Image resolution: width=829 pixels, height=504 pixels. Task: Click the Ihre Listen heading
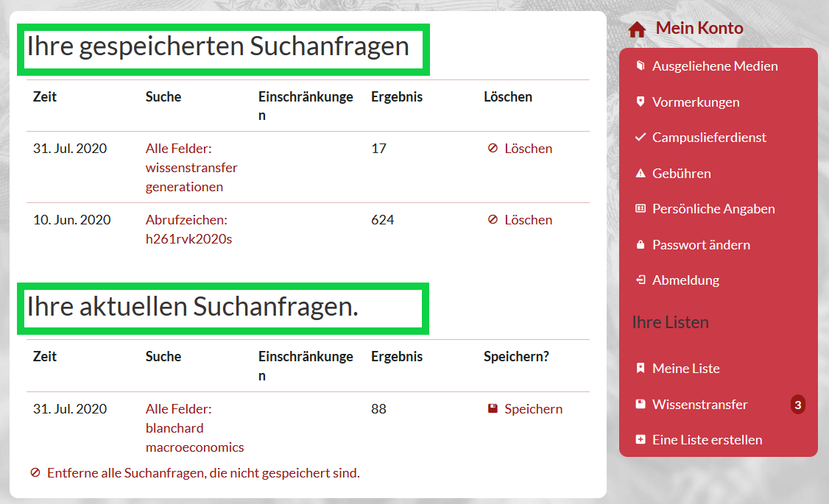(671, 322)
